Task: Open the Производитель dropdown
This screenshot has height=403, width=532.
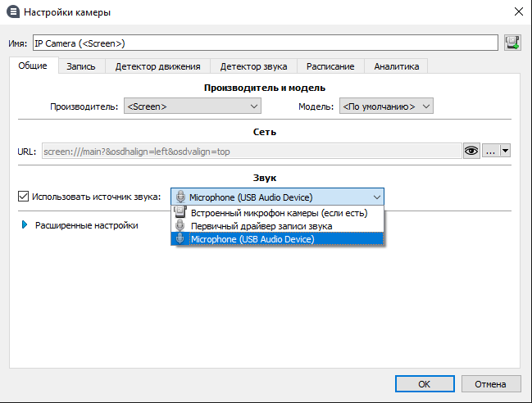Action: point(192,106)
